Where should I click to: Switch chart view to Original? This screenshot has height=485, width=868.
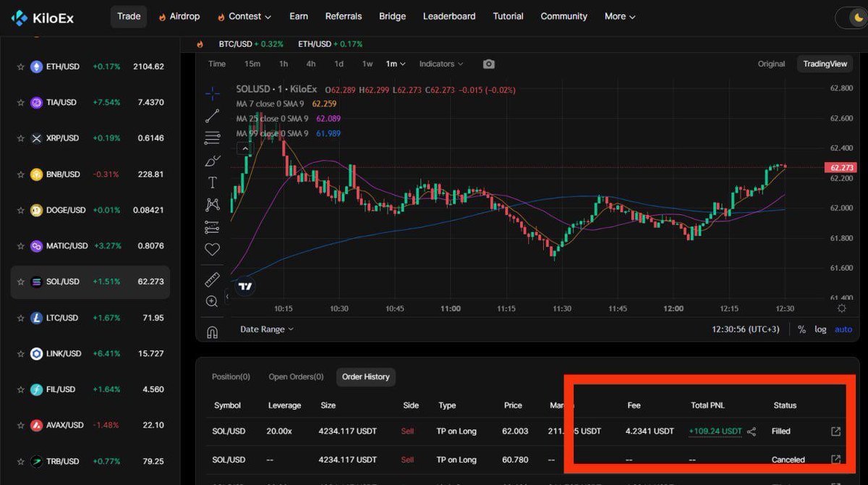click(x=771, y=64)
